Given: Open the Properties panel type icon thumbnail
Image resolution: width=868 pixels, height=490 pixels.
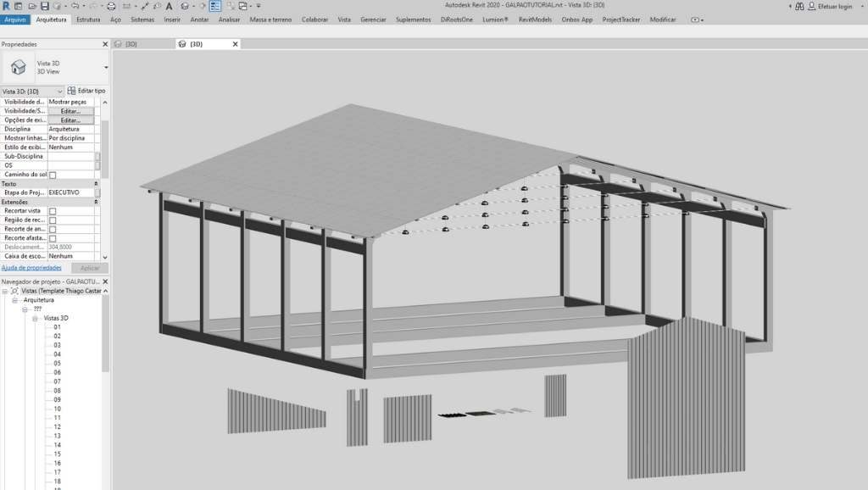Looking at the screenshot, I should click(19, 67).
